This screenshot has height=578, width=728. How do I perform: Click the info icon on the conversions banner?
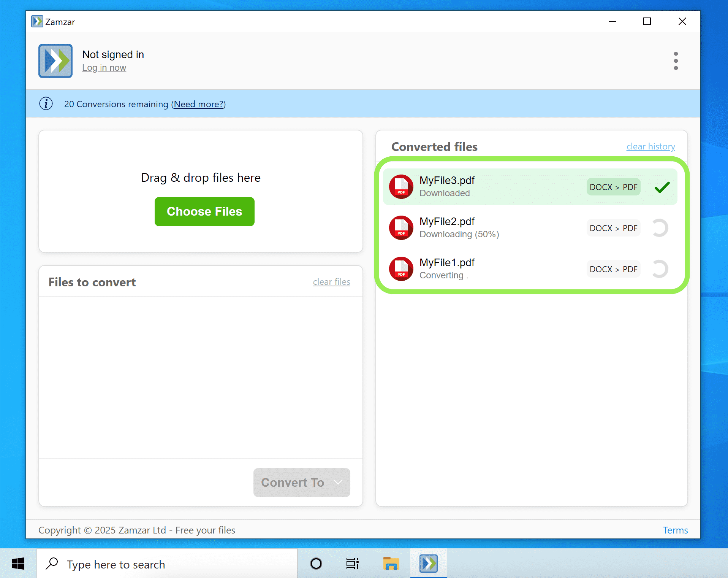tap(46, 103)
